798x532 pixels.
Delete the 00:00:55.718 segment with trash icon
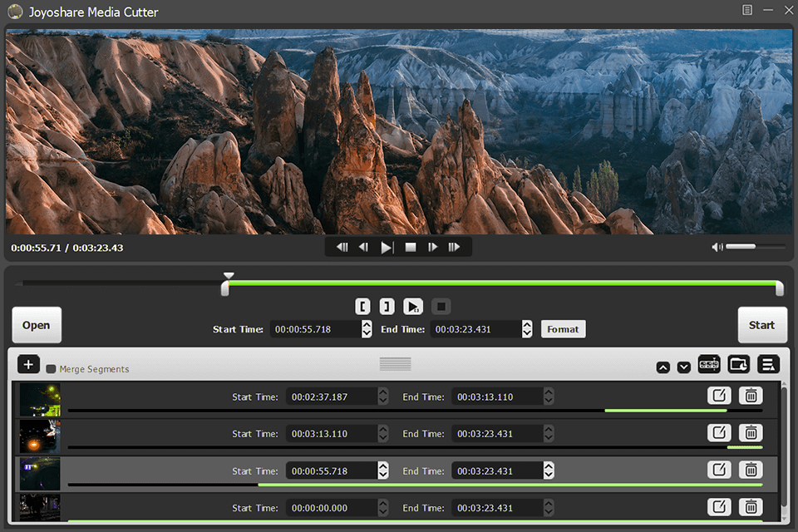pos(751,470)
